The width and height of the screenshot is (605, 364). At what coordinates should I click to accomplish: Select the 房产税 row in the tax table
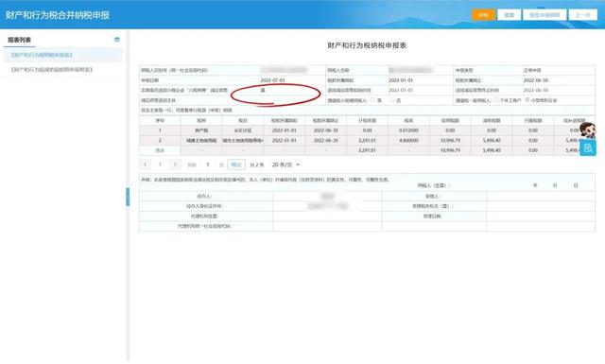coord(367,130)
